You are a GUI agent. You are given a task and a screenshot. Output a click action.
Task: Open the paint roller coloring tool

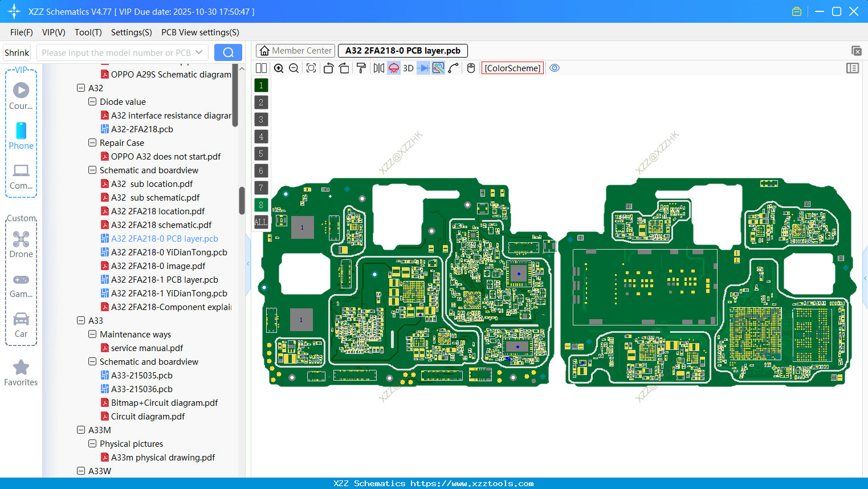coord(360,68)
